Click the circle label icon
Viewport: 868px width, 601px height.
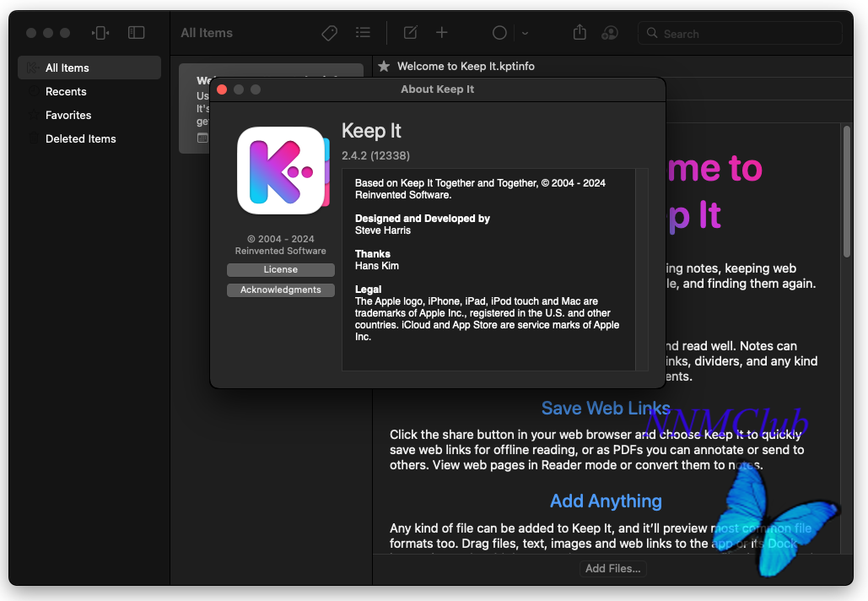[x=499, y=33]
